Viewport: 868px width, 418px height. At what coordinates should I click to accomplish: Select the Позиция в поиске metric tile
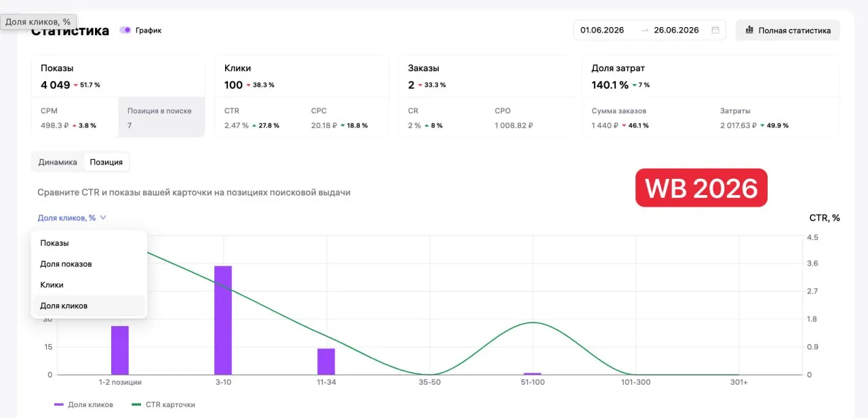[x=161, y=117]
